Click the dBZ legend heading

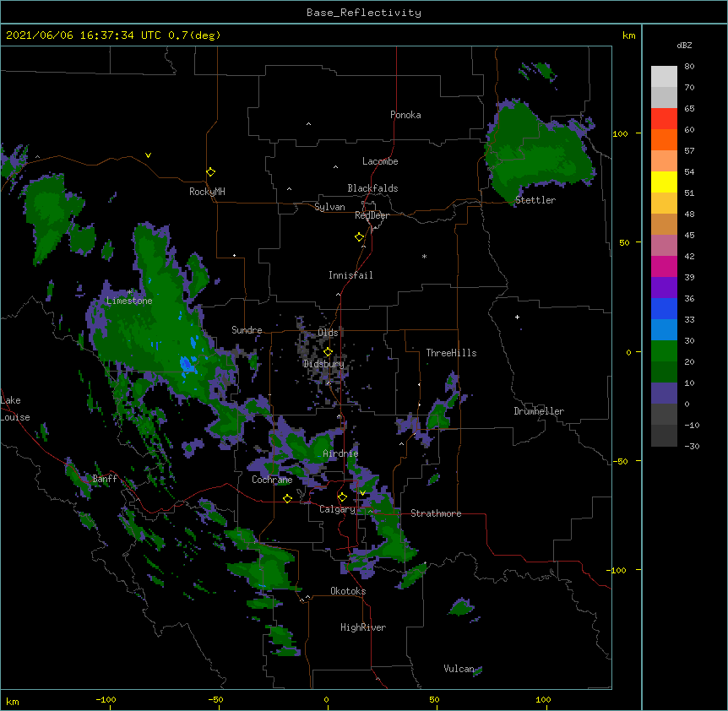tap(684, 45)
